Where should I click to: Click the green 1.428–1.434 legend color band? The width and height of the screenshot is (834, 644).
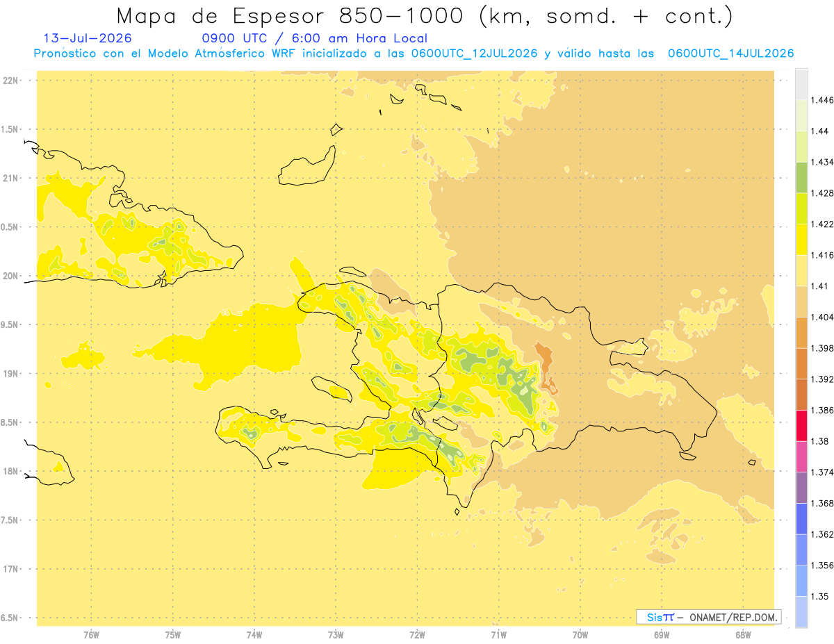[x=801, y=177]
